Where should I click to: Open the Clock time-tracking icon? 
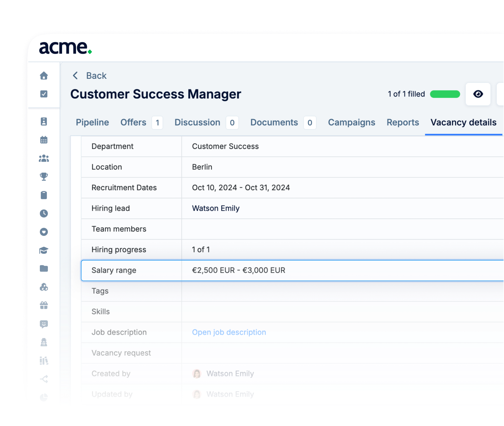pyautogui.click(x=44, y=213)
